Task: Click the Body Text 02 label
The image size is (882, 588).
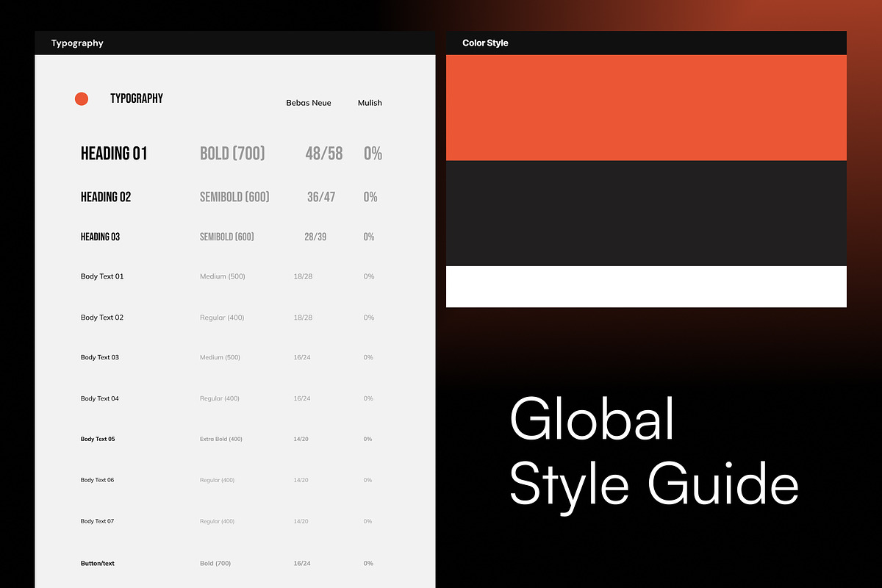Action: coord(102,318)
